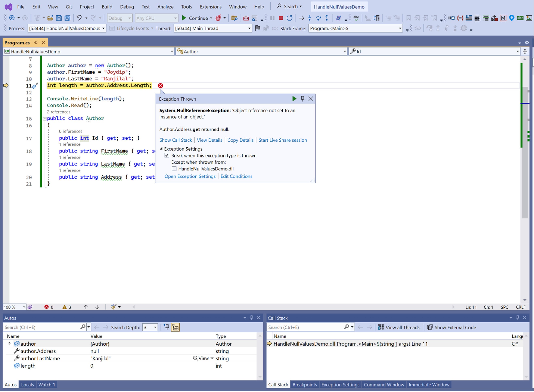Click the View Details link

[x=210, y=140]
